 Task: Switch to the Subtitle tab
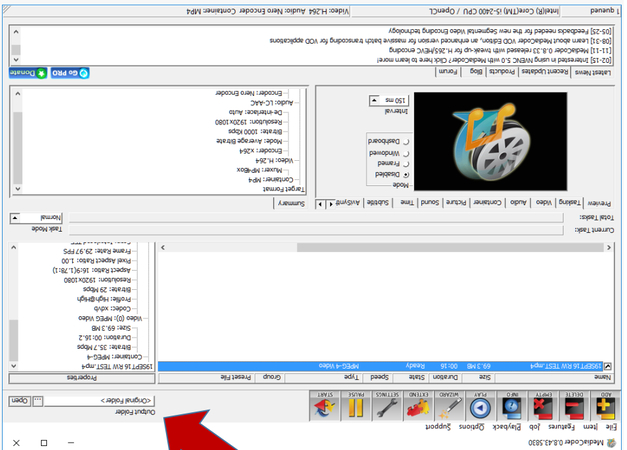[x=378, y=203]
